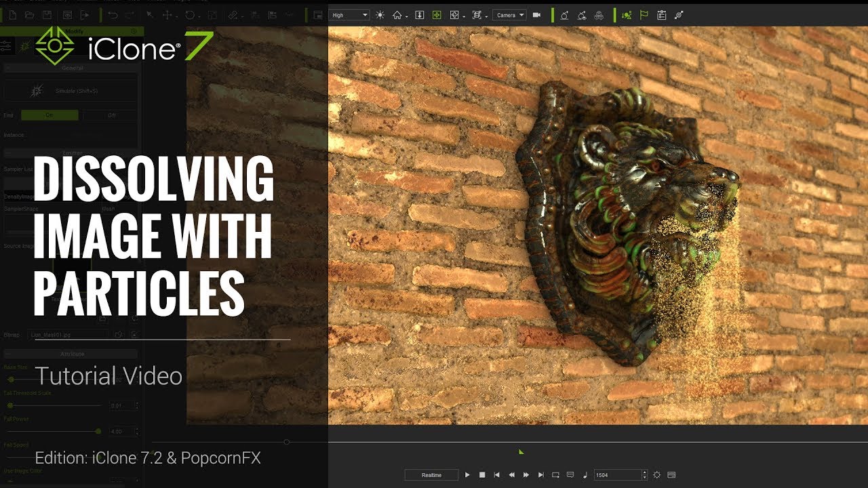Toggle the green particle emitter icon
The image size is (868, 488).
coord(627,15)
